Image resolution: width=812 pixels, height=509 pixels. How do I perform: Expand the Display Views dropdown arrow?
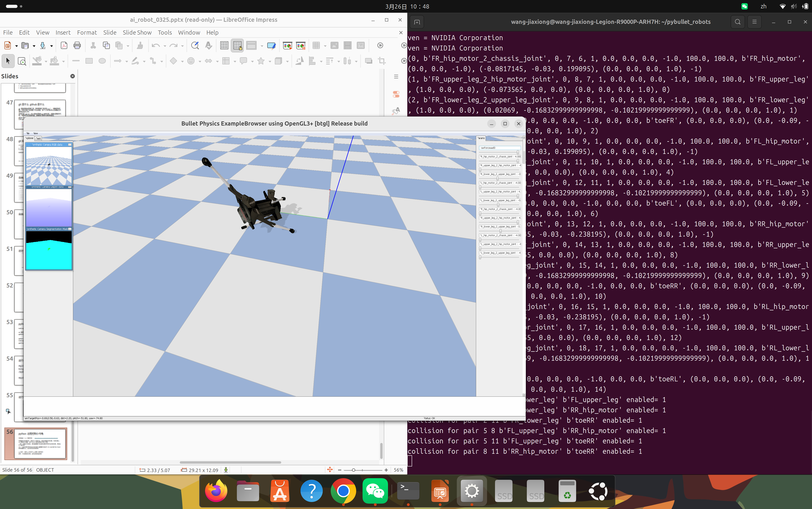[262, 46]
